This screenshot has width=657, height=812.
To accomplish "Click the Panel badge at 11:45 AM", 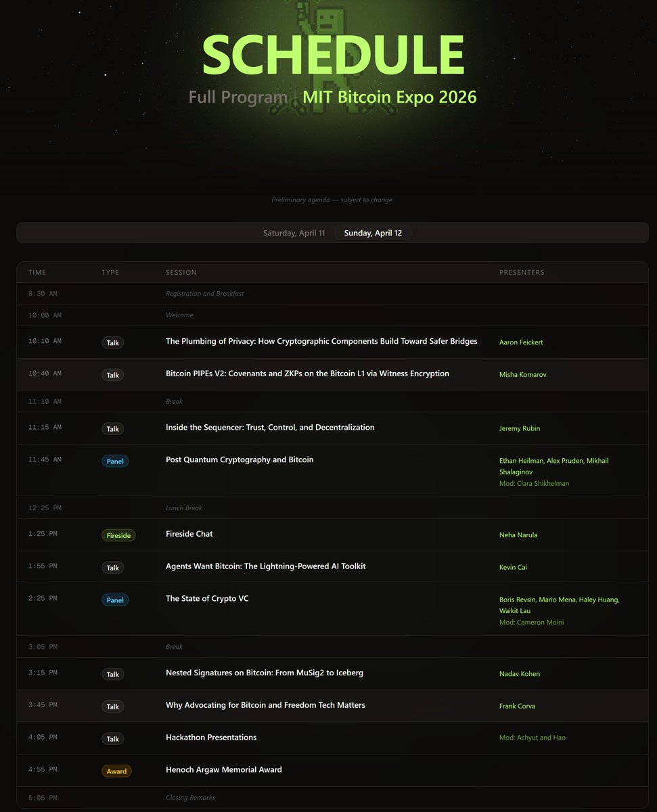I will coord(115,461).
